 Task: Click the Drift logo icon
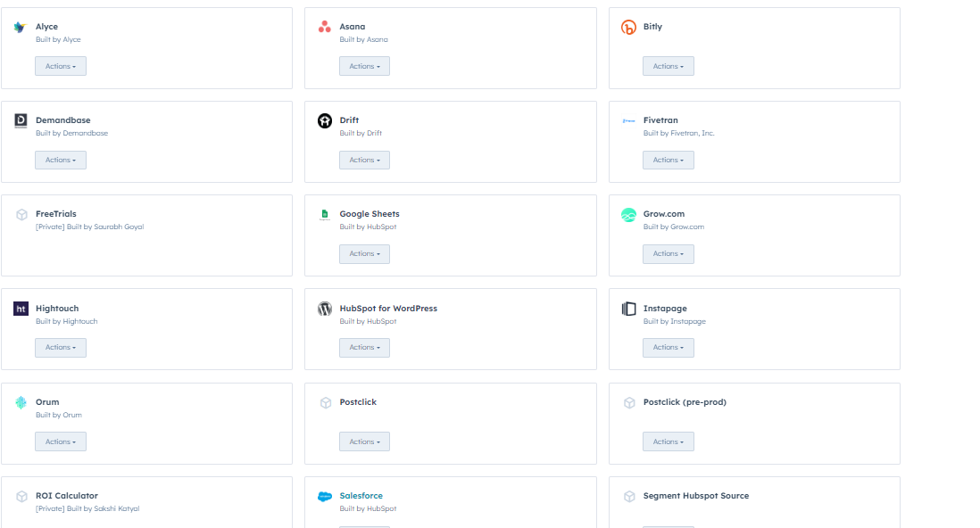[x=325, y=121]
